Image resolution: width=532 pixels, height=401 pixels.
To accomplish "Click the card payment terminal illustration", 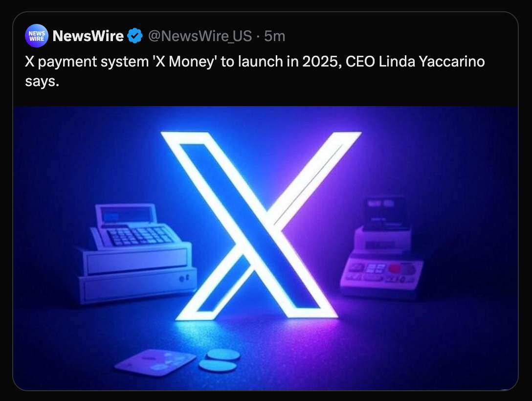I will [382, 247].
